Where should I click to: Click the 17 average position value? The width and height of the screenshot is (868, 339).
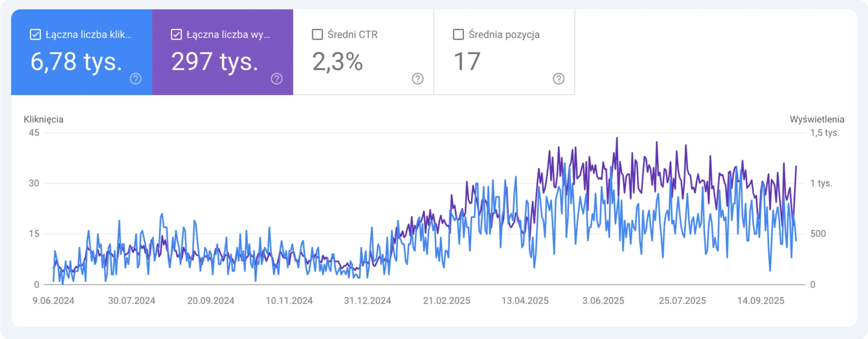(x=467, y=62)
